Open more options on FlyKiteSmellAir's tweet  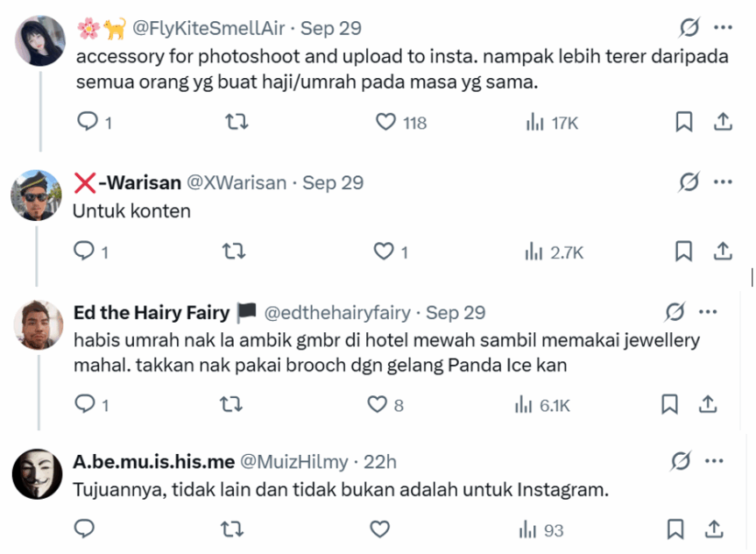pyautogui.click(x=723, y=28)
